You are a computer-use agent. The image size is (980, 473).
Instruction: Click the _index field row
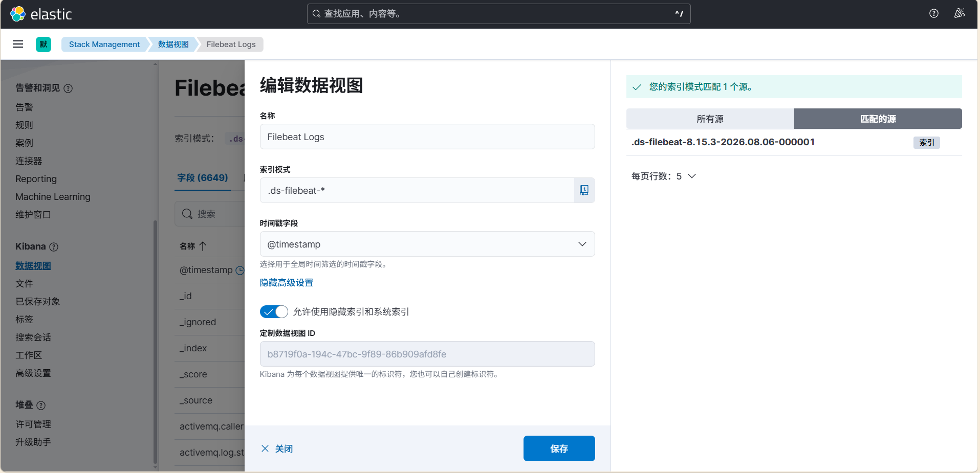pyautogui.click(x=210, y=348)
